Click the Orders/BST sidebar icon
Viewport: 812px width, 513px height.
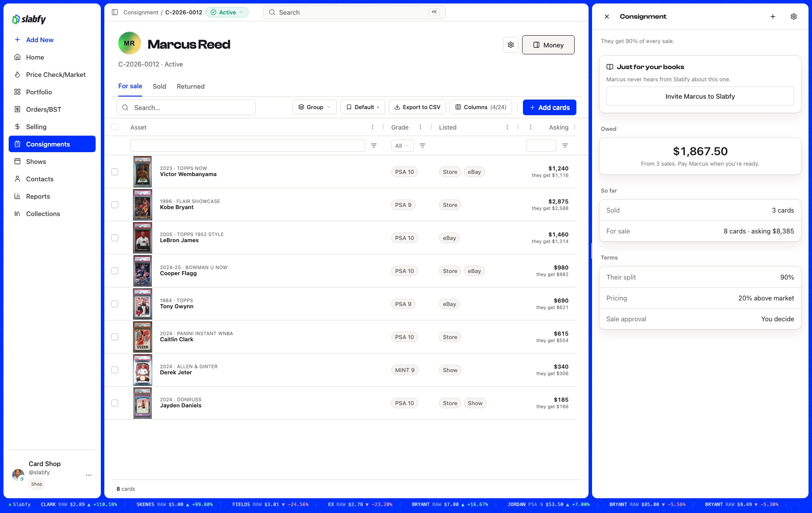coord(17,109)
